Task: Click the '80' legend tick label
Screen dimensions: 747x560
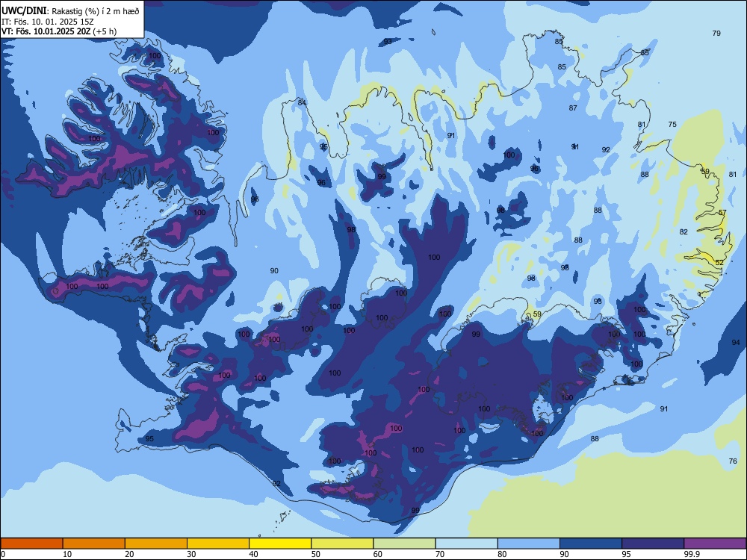Action: click(502, 554)
